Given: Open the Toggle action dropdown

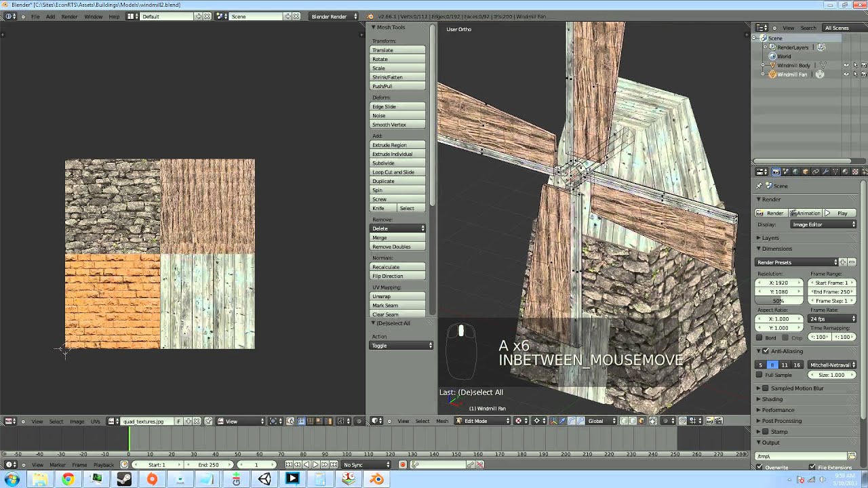Looking at the screenshot, I should [401, 346].
